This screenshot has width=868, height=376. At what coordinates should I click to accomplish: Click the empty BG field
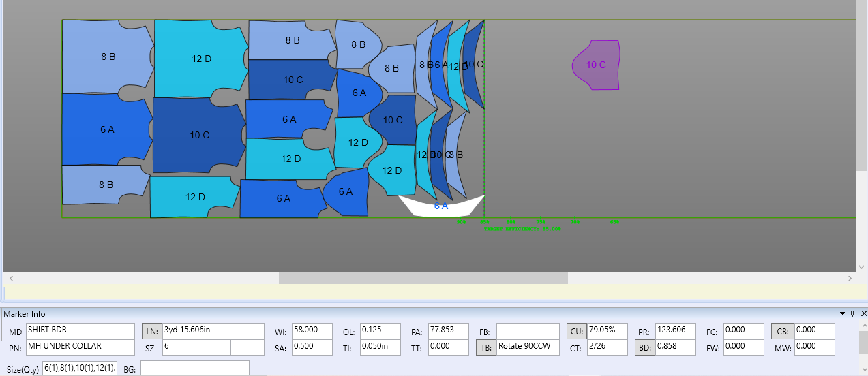(195, 368)
